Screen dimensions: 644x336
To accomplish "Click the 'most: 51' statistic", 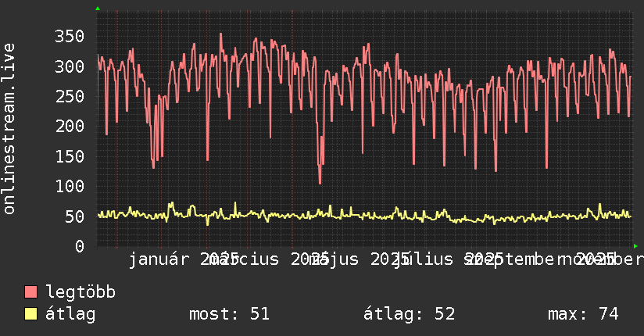I will click(x=229, y=314).
